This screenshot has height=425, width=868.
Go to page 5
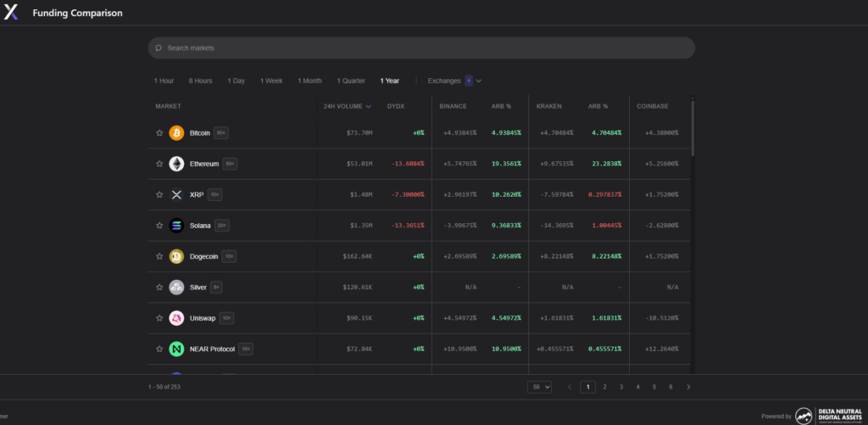point(654,387)
